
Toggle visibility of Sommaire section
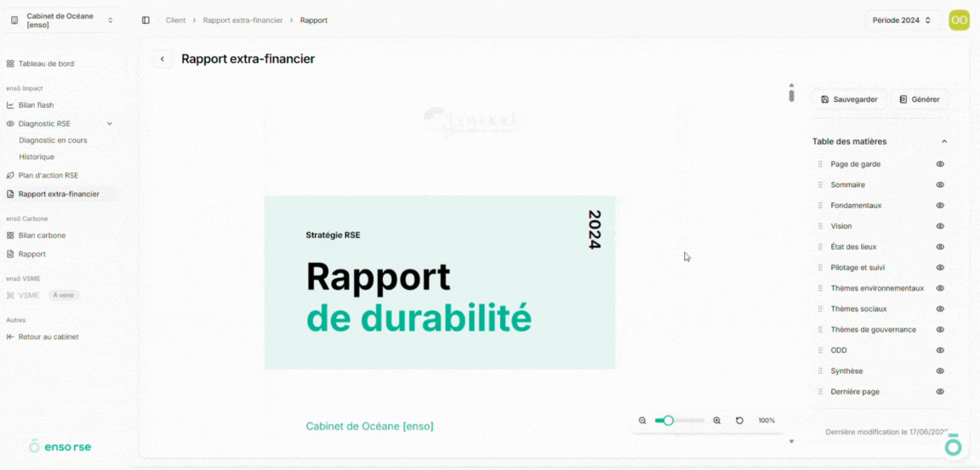[x=940, y=184]
